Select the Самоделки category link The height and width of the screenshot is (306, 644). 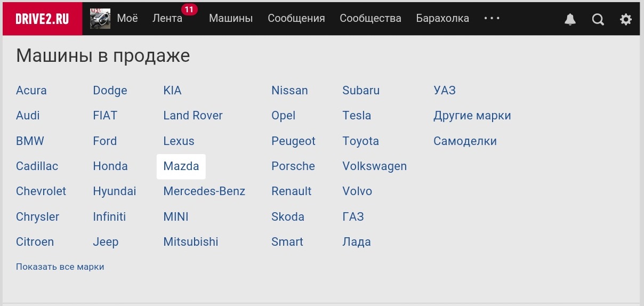pyautogui.click(x=465, y=141)
